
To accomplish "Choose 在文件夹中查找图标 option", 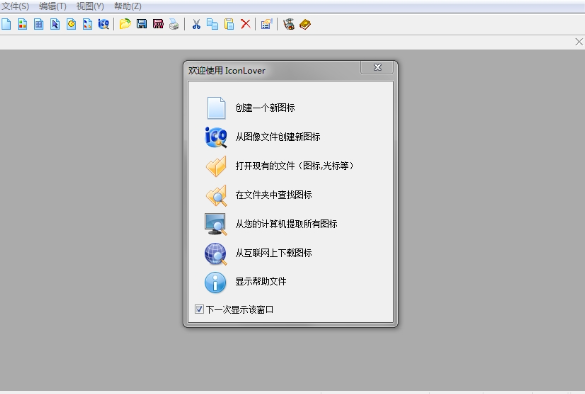I will pos(274,195).
